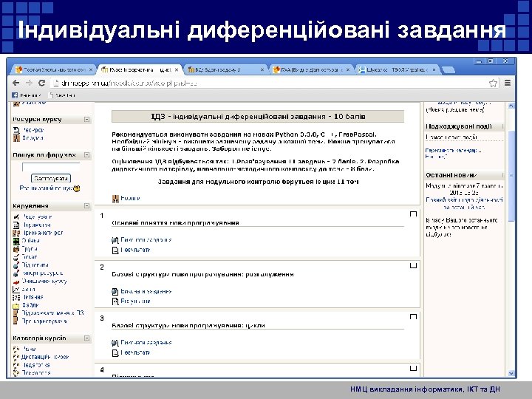Show only topic 2 using its square toggle
This screenshot has width=532, height=399.
point(413,265)
